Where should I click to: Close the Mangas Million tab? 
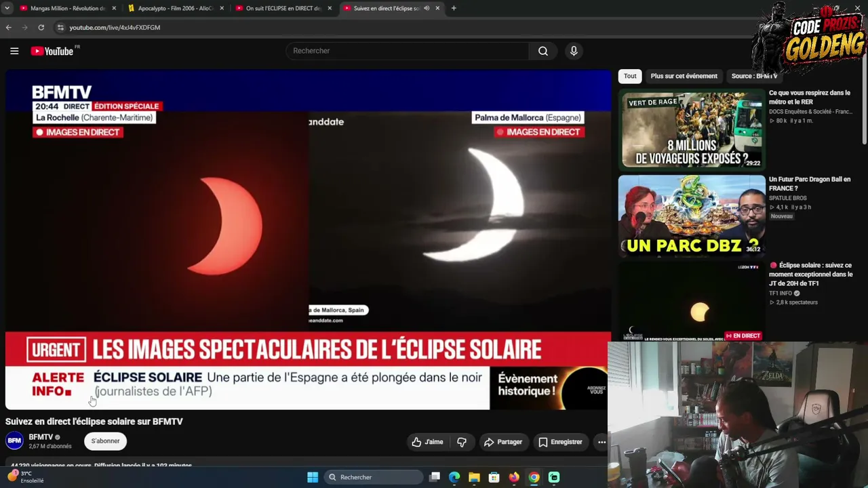113,8
